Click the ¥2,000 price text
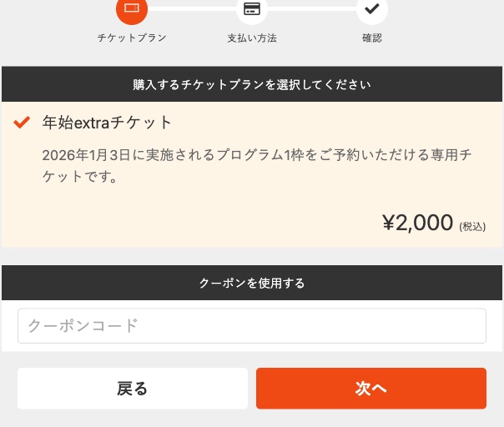The height and width of the screenshot is (427, 504). tap(417, 223)
